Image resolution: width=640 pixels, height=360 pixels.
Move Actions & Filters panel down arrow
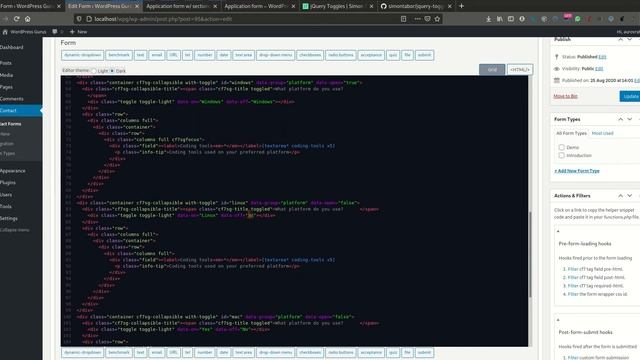coord(630,196)
